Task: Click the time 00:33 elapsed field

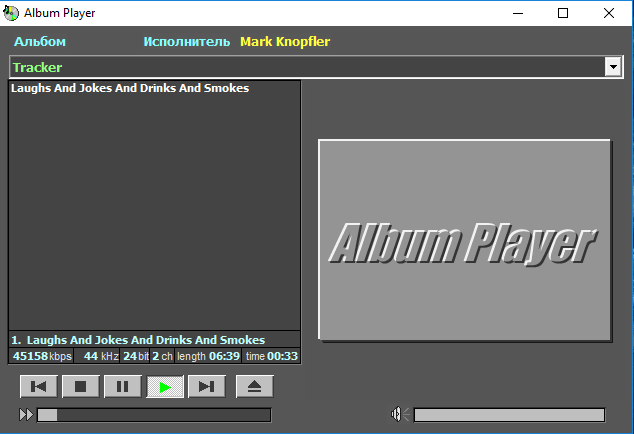Action: 271,356
